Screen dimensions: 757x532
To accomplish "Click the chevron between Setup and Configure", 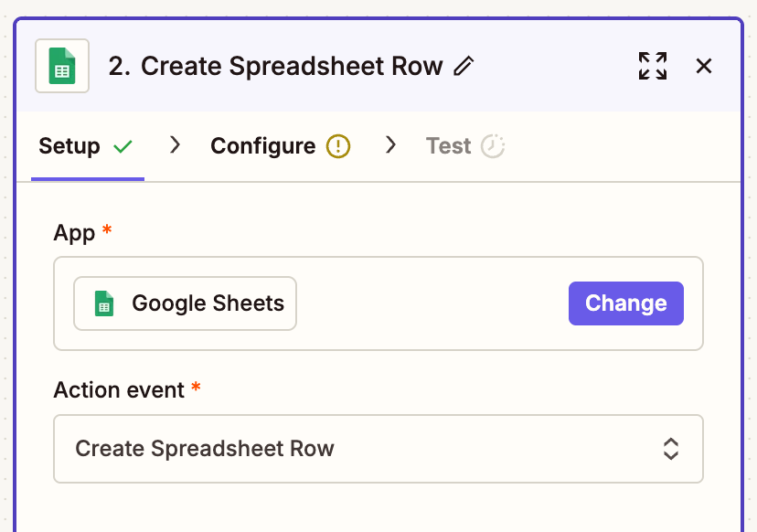I will coord(176,145).
